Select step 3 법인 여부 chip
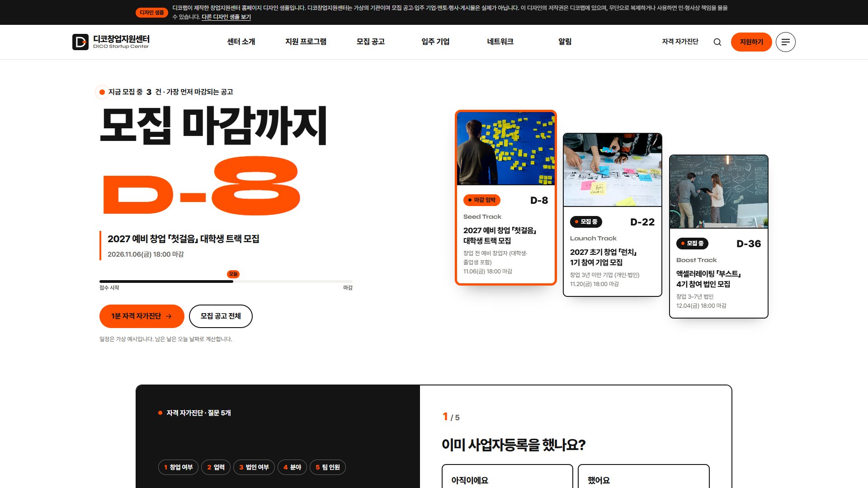Viewport: 868px width, 488px height. pos(254,467)
